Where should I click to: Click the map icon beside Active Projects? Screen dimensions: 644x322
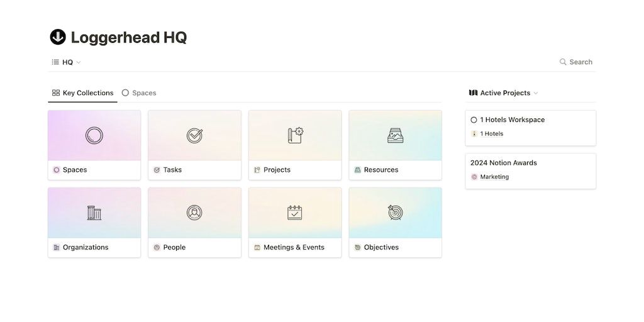pyautogui.click(x=473, y=93)
